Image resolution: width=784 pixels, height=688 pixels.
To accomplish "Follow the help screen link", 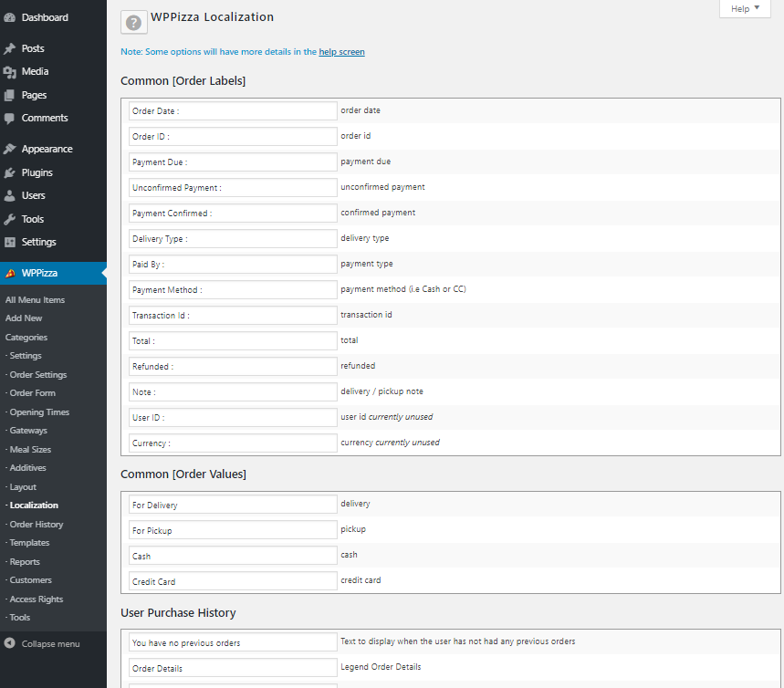I will pyautogui.click(x=341, y=52).
